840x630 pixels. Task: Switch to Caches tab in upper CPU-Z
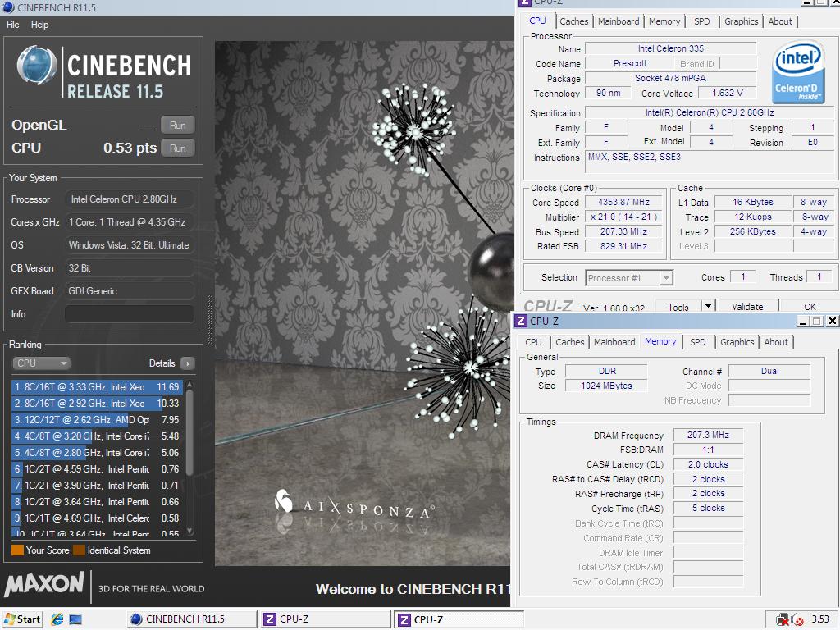573,21
